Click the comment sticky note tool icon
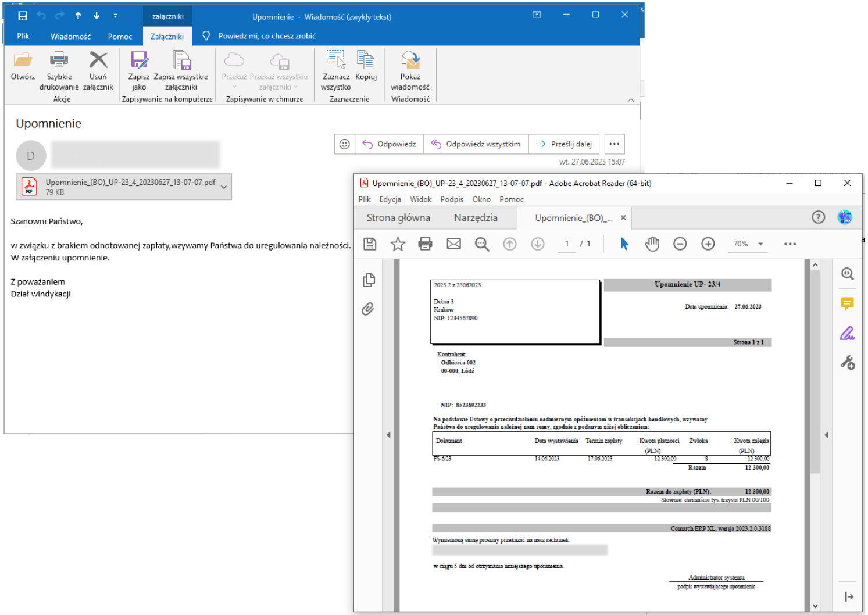868x615 pixels. point(848,304)
